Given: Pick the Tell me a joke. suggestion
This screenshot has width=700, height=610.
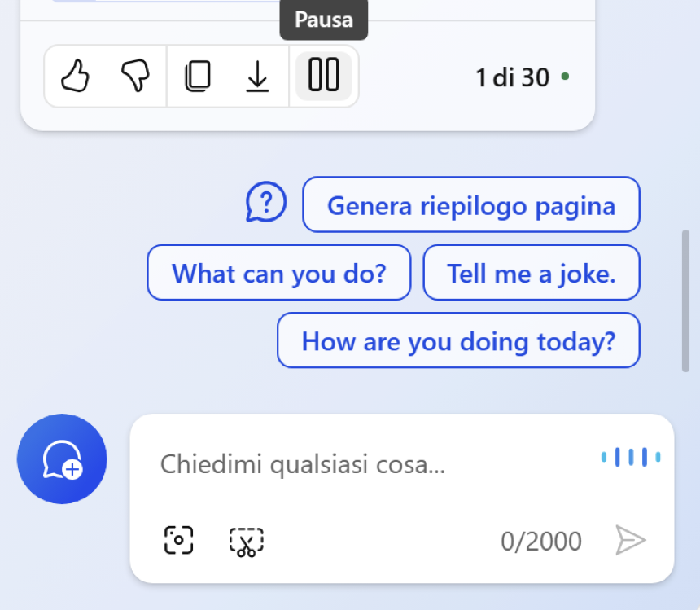Looking at the screenshot, I should click(532, 272).
